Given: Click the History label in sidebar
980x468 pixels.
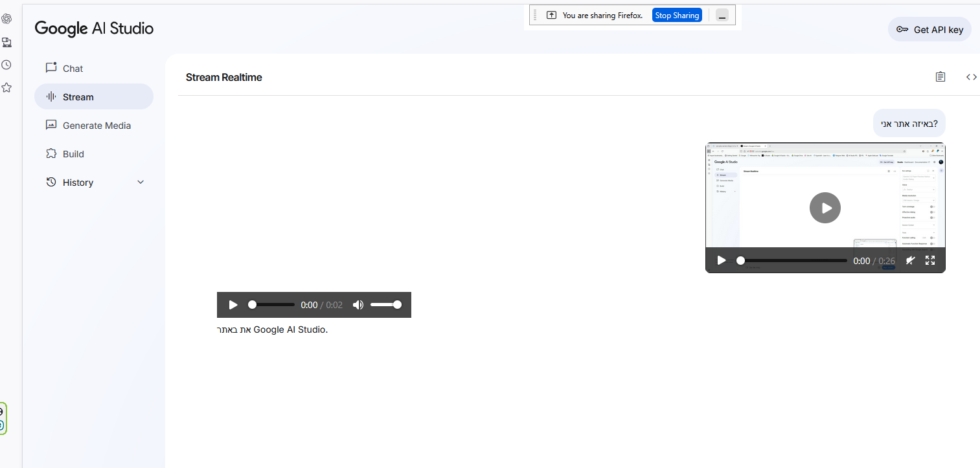Looking at the screenshot, I should (78, 183).
